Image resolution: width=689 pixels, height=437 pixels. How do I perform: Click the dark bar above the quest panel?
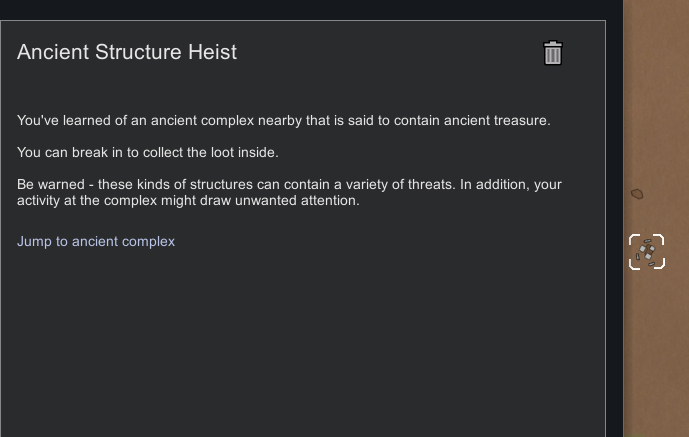pyautogui.click(x=300, y=9)
